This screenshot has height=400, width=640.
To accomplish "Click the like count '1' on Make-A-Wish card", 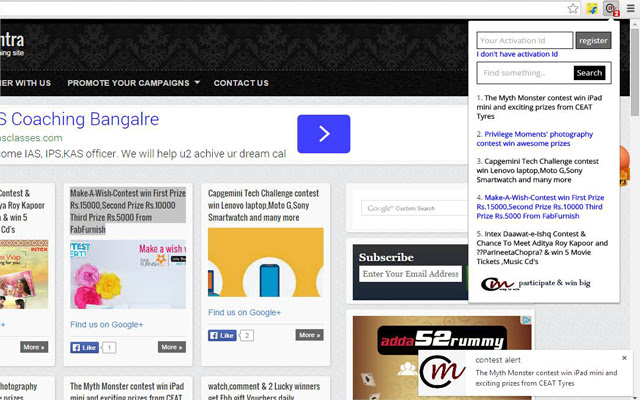I will [109, 348].
